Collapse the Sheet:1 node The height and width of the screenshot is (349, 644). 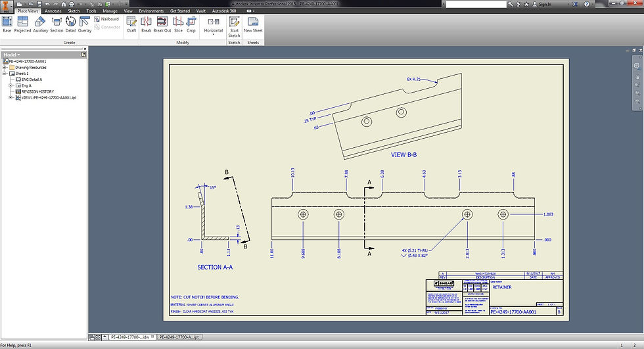pos(5,74)
